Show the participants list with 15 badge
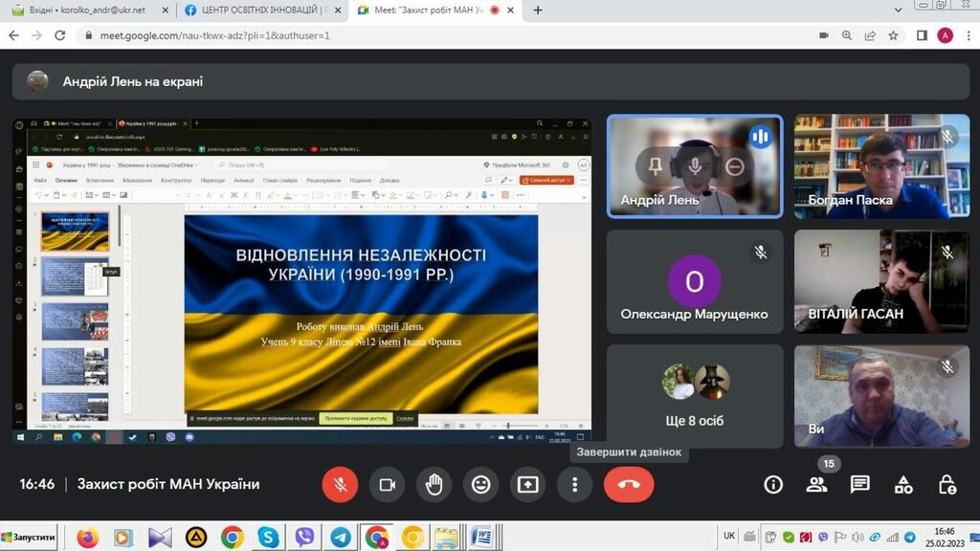 coord(816,485)
